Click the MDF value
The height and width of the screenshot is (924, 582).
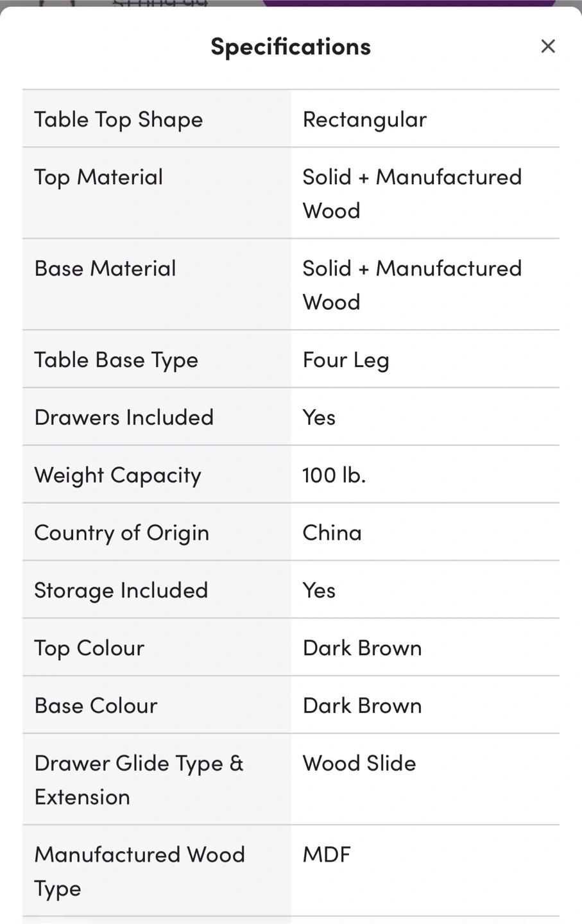(327, 855)
